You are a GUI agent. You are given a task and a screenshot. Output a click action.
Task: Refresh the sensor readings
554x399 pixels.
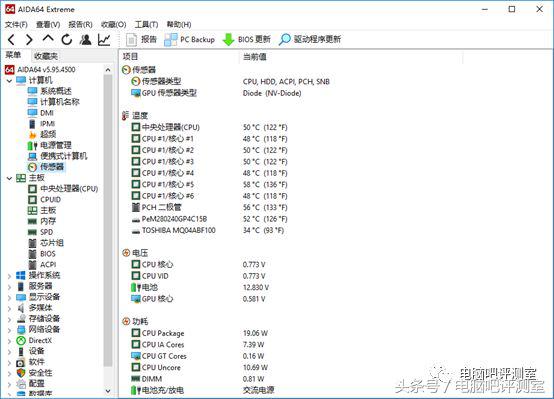[x=67, y=39]
